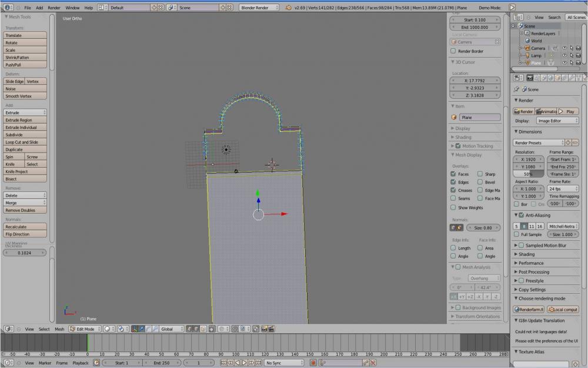Jump to timeline start frame

tap(224, 363)
